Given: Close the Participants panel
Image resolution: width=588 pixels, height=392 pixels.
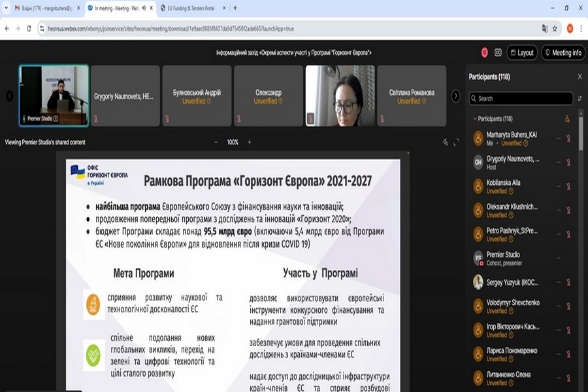Looking at the screenshot, I should pyautogui.click(x=580, y=76).
